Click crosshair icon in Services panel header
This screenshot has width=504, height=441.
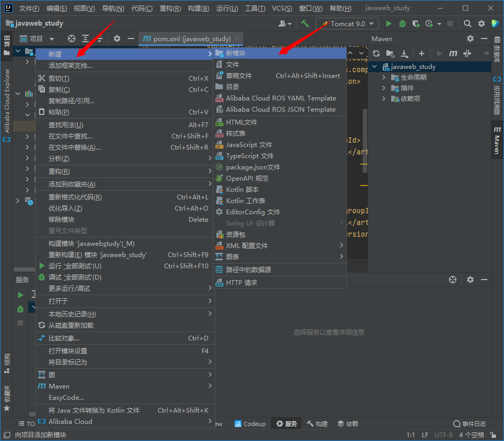pos(453,280)
